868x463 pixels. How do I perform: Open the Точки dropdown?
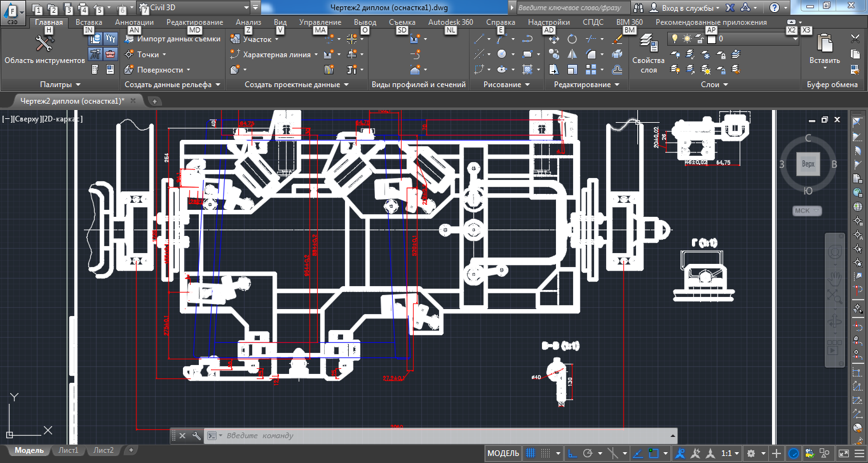pos(164,54)
